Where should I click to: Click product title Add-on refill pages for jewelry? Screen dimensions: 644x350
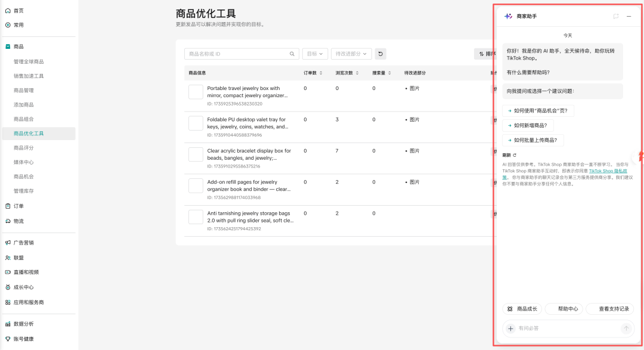tap(249, 185)
